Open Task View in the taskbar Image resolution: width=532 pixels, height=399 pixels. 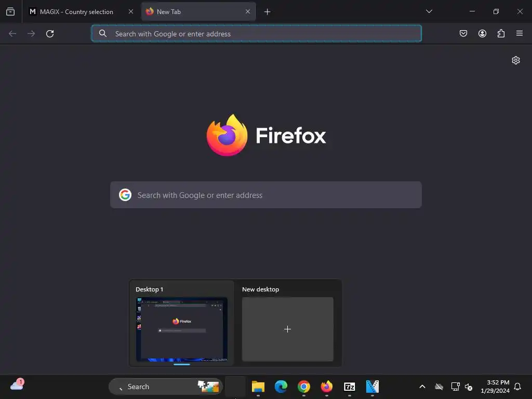(235, 387)
